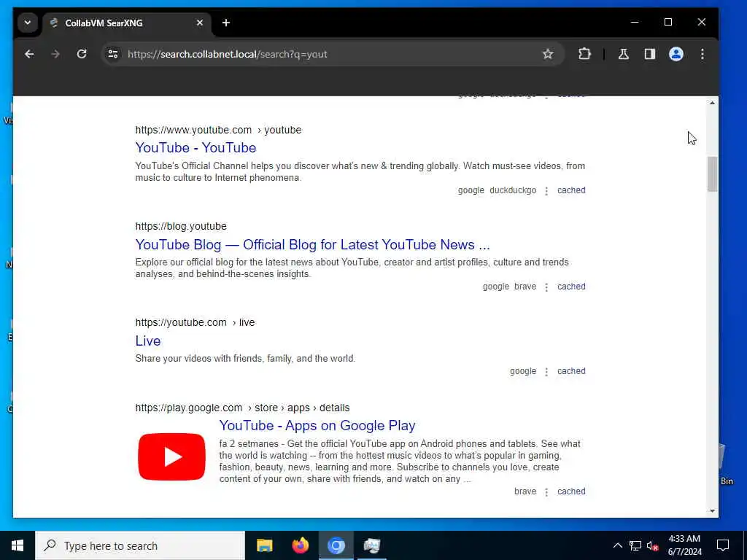Viewport: 747px width, 560px height.
Task: Close the CollabVM SearXNG tab
Action: coord(200,23)
